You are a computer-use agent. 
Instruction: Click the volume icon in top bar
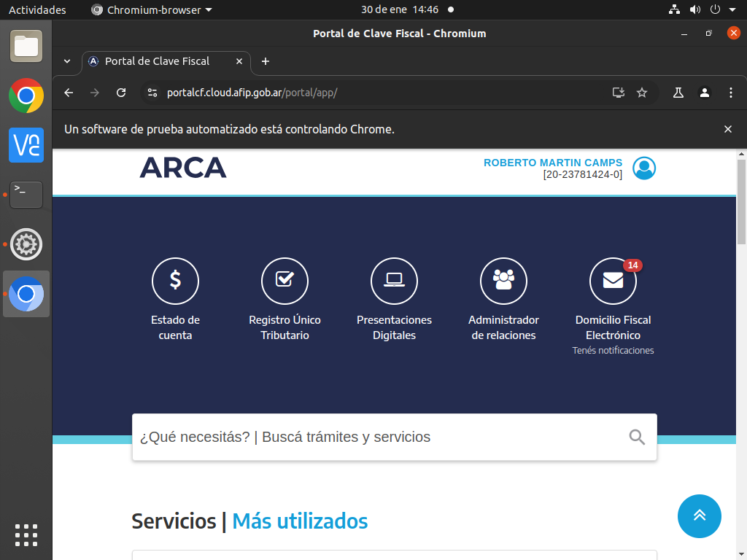point(695,9)
